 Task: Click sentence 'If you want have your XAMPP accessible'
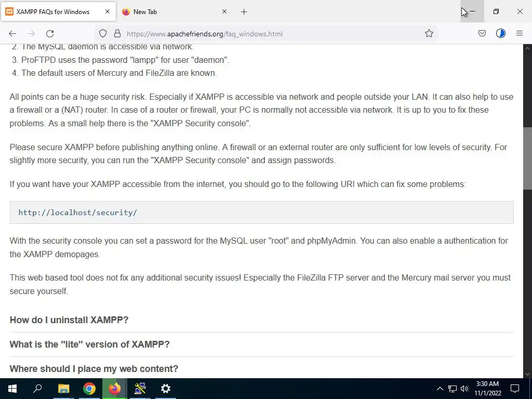tap(237, 184)
